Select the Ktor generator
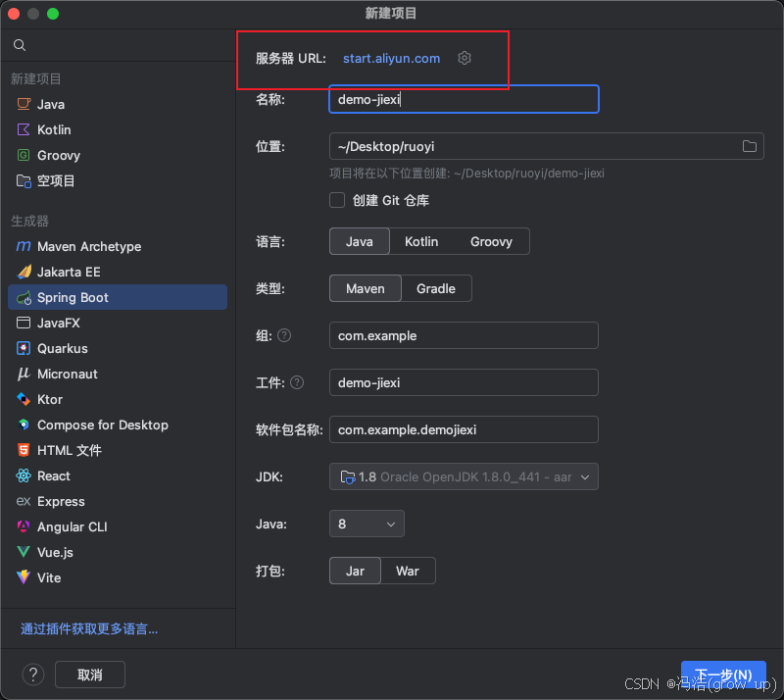This screenshot has width=784, height=700. pyautogui.click(x=118, y=399)
